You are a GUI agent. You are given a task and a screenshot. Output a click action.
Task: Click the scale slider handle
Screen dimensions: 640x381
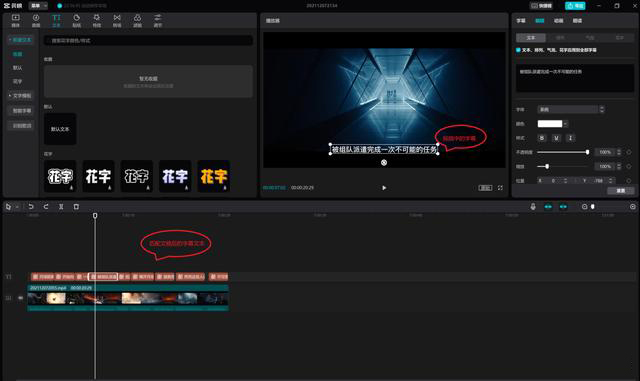tap(547, 166)
